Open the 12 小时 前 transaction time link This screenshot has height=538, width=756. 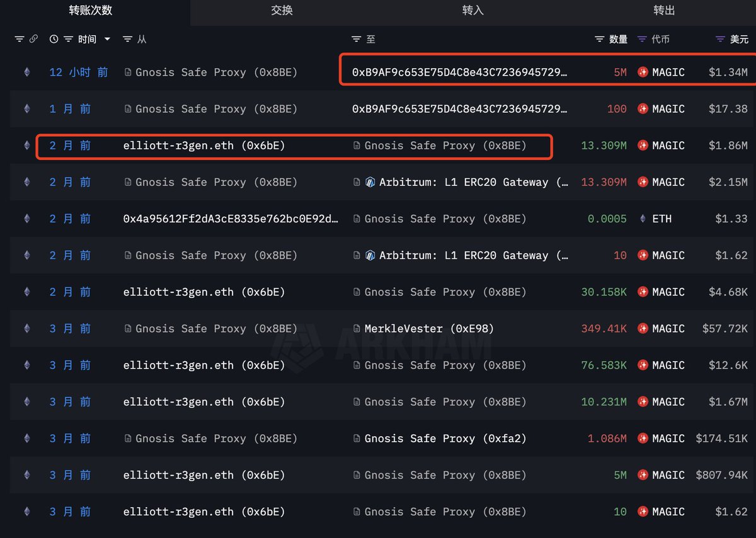pos(79,72)
